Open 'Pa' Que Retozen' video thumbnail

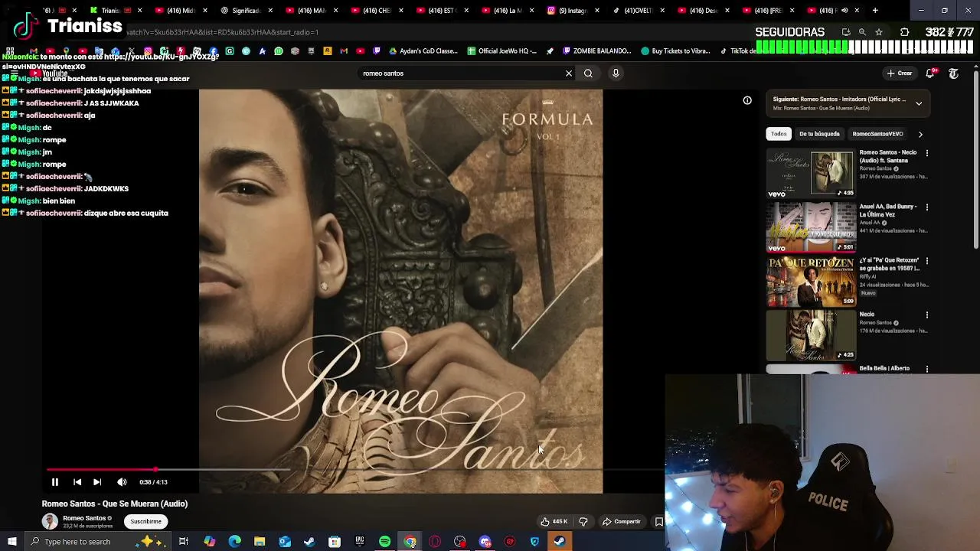[811, 282]
